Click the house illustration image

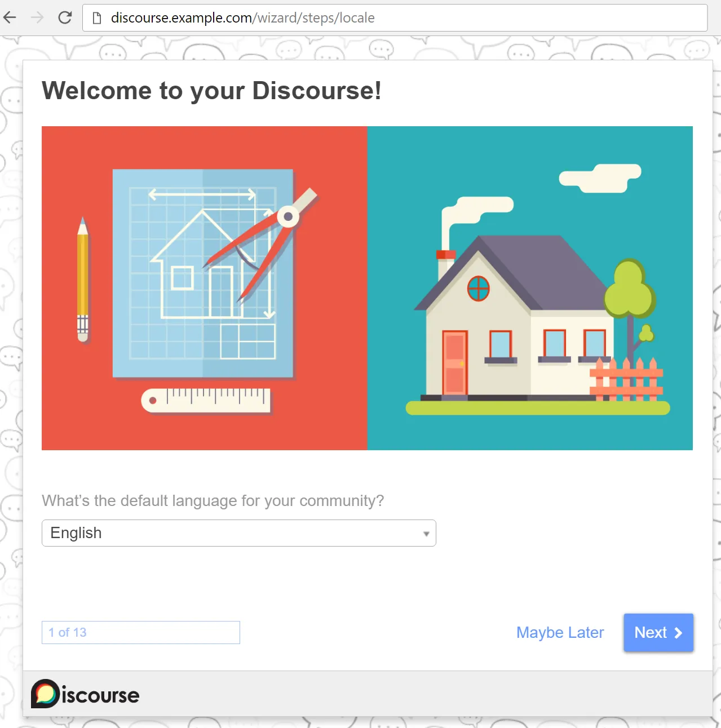coord(530,288)
